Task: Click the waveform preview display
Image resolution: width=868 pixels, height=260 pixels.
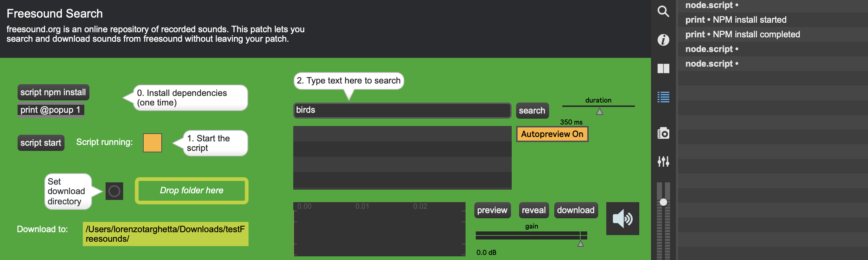Action: coord(379,229)
